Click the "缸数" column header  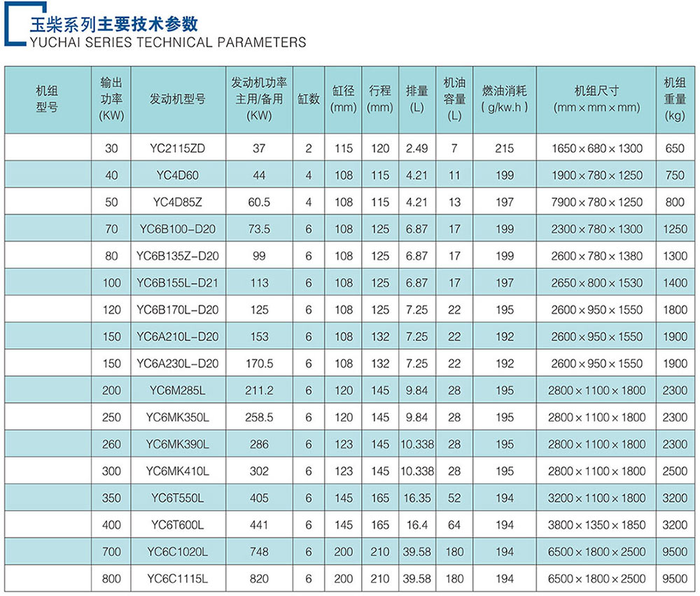coord(309,99)
